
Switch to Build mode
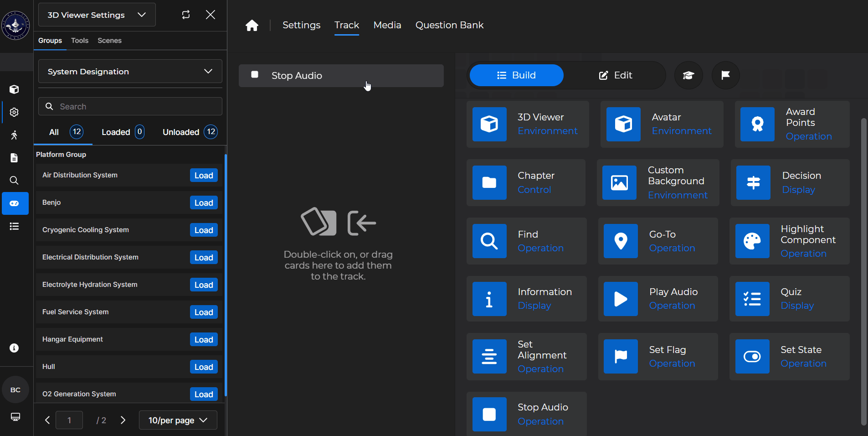(517, 75)
